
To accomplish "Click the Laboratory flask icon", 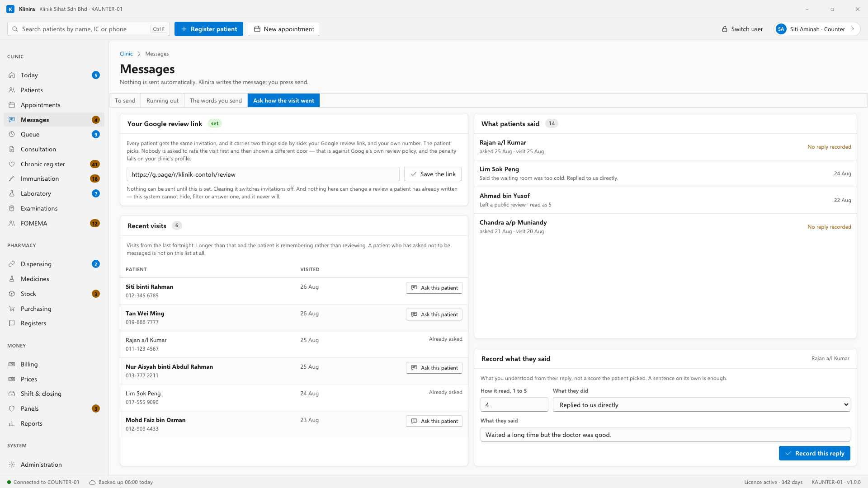I will 12,193.
